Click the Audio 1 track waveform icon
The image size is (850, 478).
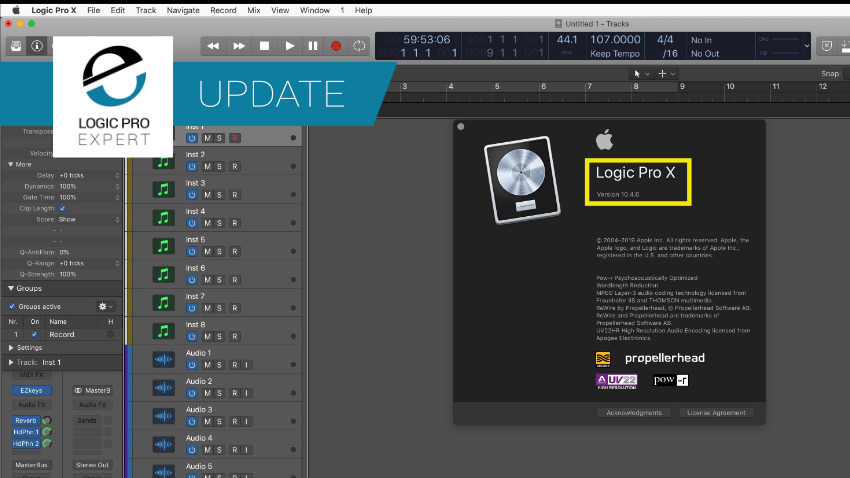(163, 359)
